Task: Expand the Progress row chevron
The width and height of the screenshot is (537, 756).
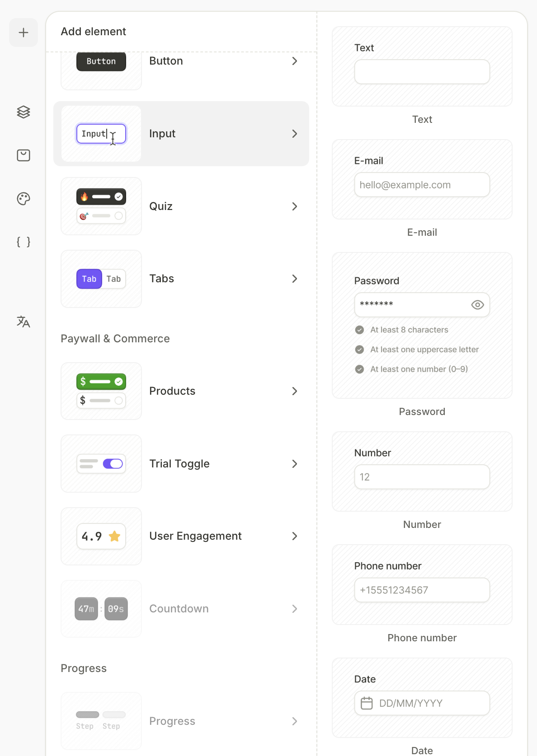Action: coord(295,721)
